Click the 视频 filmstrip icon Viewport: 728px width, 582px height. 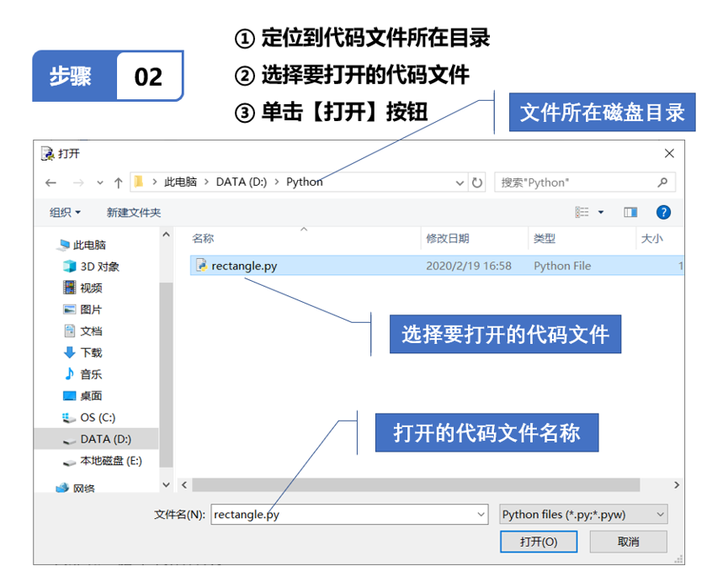point(69,288)
